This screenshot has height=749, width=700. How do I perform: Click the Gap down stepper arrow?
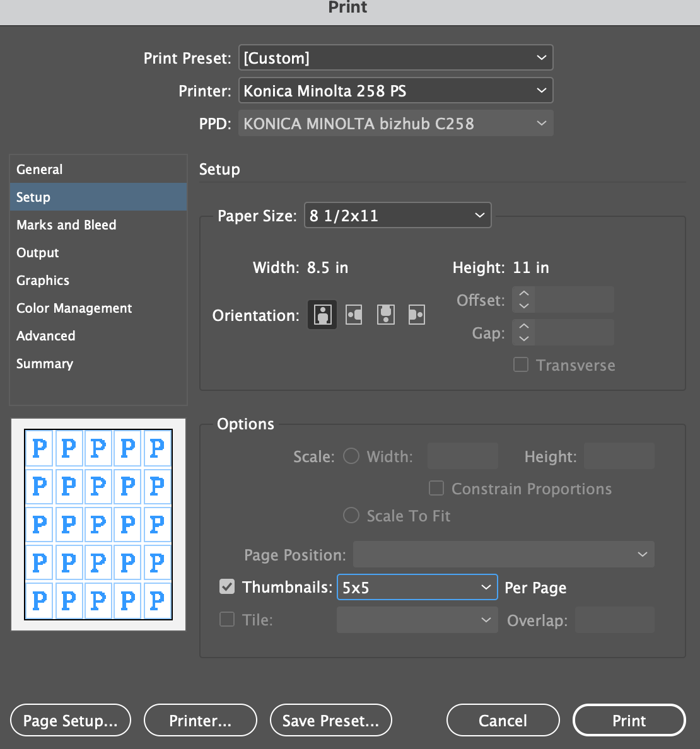pyautogui.click(x=523, y=337)
